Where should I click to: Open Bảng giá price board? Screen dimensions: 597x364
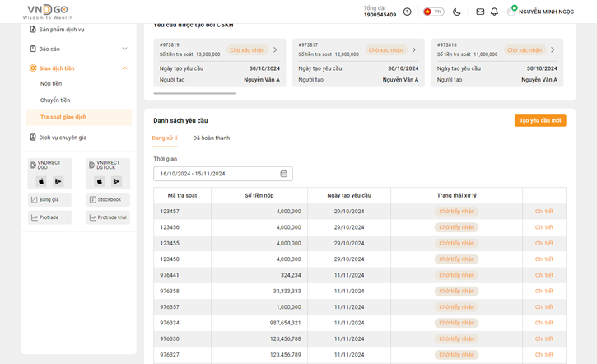49,199
